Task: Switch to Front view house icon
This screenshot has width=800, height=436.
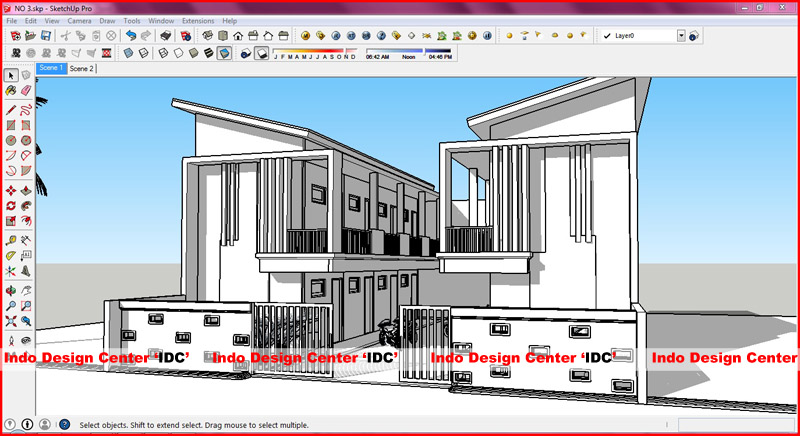Action: 238,36
